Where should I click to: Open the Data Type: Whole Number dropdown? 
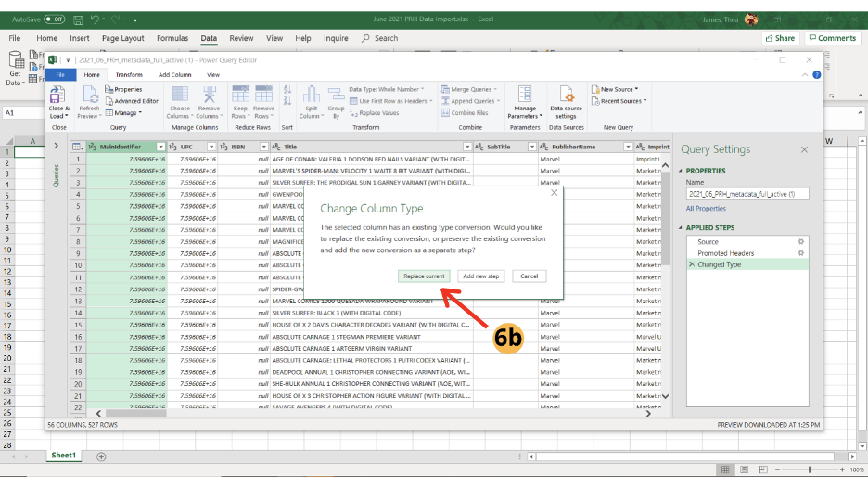[387, 89]
